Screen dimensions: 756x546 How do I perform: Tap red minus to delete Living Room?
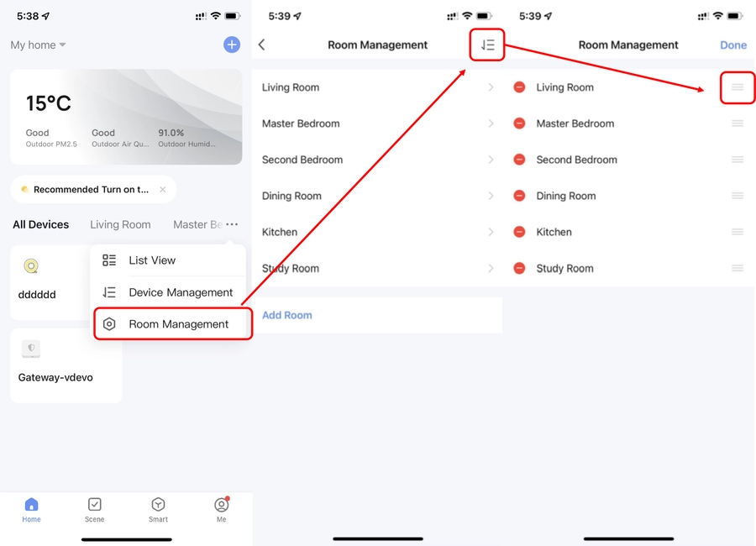(519, 87)
